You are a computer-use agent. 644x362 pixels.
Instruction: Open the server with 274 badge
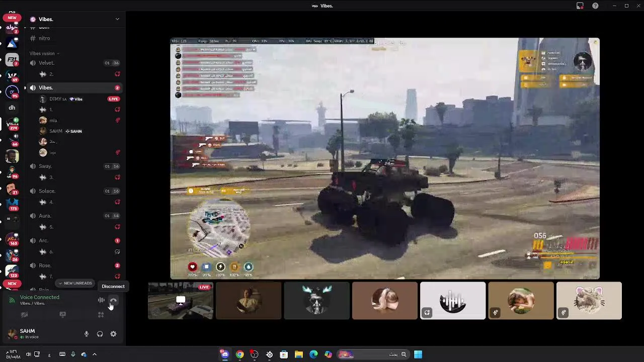12,124
